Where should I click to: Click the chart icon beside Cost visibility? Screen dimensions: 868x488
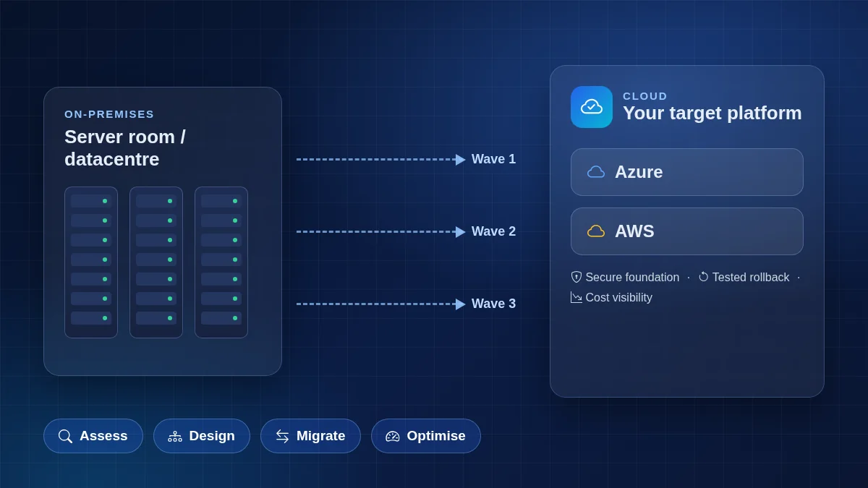(576, 297)
